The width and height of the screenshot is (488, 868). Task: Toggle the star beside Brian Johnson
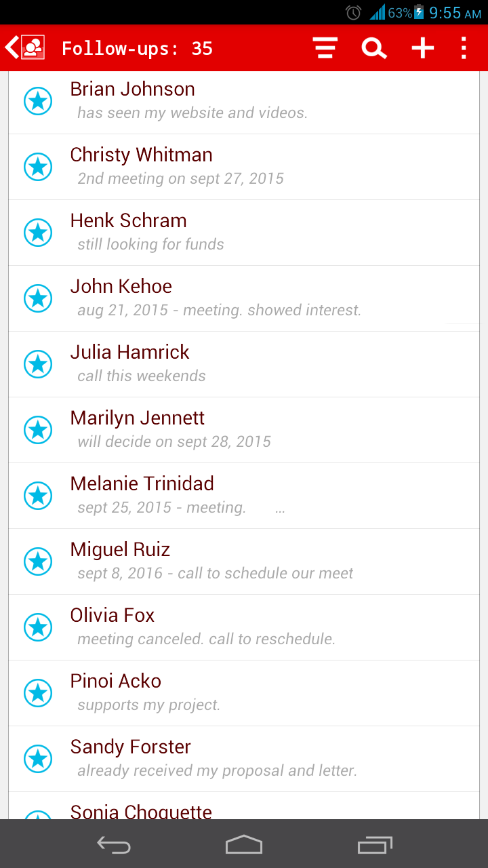click(x=38, y=101)
